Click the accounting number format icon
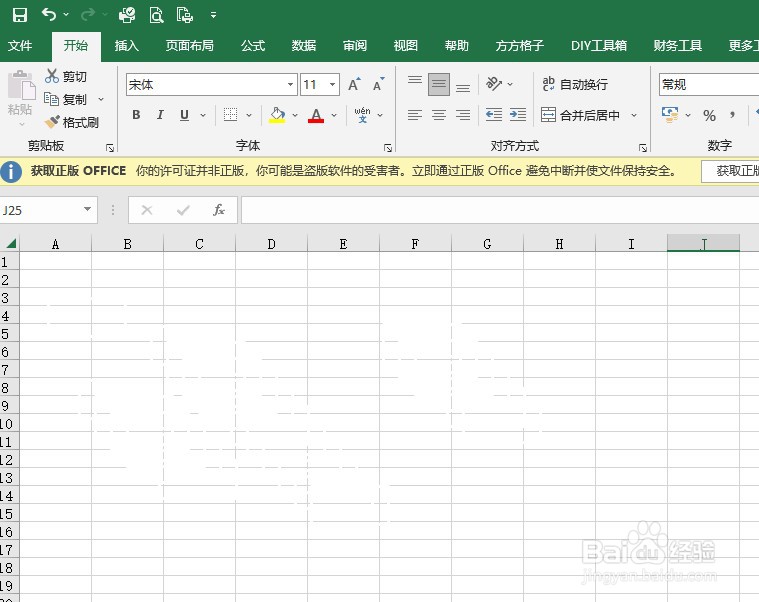The height and width of the screenshot is (602, 759). click(x=670, y=115)
